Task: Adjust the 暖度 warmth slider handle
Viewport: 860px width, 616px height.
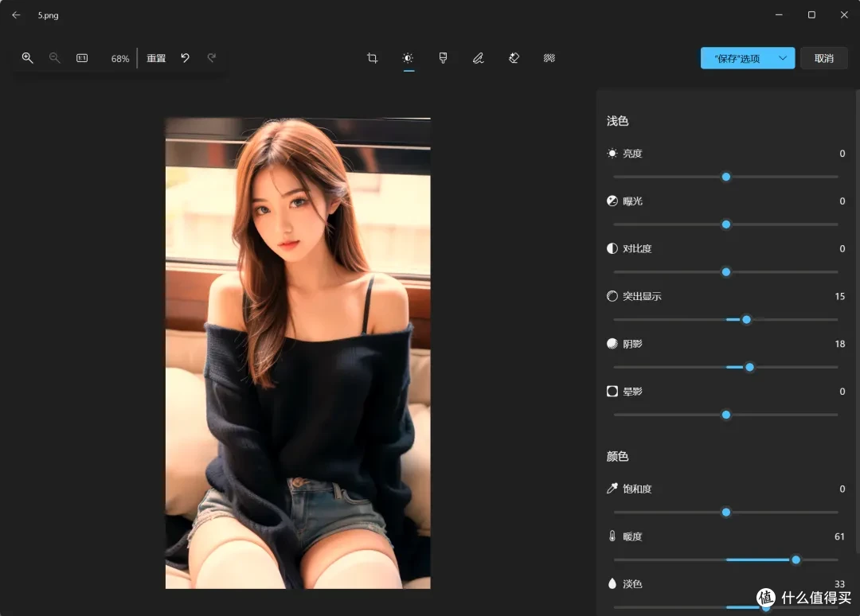Action: pyautogui.click(x=795, y=560)
